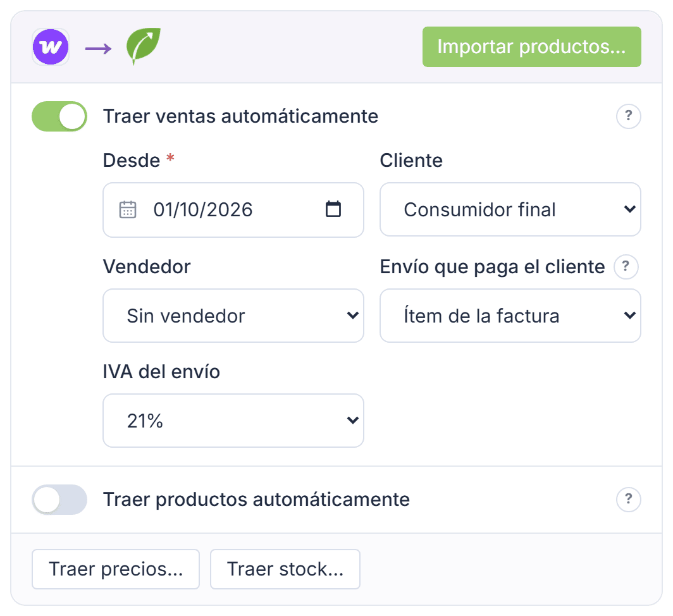The height and width of the screenshot is (616, 673).
Task: Toggle off Traer ventas automáticamente switch
Action: click(59, 116)
